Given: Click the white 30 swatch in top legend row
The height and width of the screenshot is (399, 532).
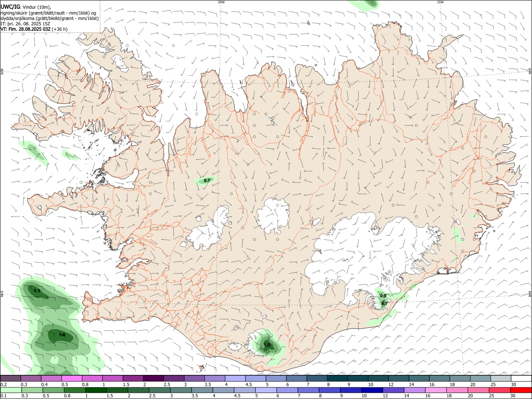Looking at the screenshot, I should pyautogui.click(x=521, y=378).
